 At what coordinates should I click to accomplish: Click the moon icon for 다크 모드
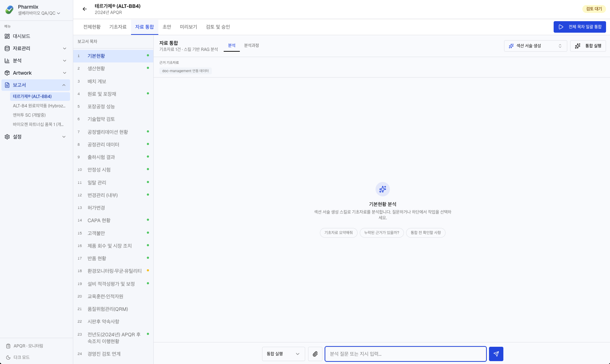8,357
